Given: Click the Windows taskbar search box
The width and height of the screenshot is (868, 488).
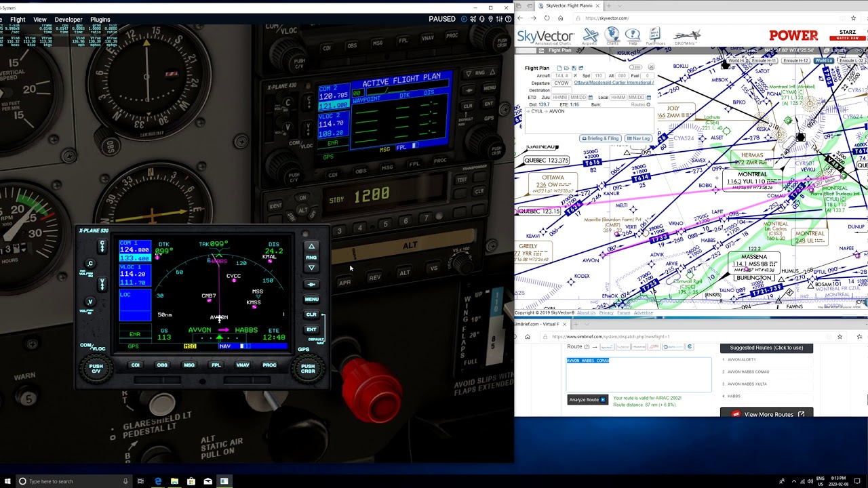Looking at the screenshot, I should pyautogui.click(x=73, y=481).
